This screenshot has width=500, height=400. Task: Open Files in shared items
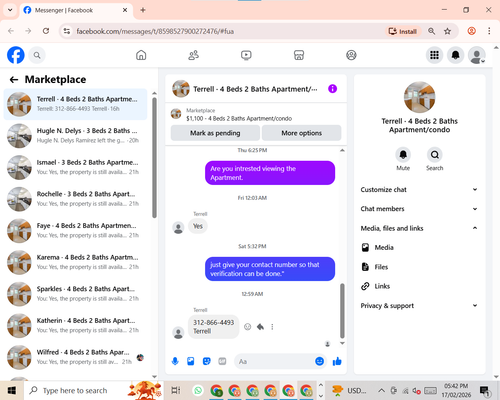pyautogui.click(x=419, y=267)
